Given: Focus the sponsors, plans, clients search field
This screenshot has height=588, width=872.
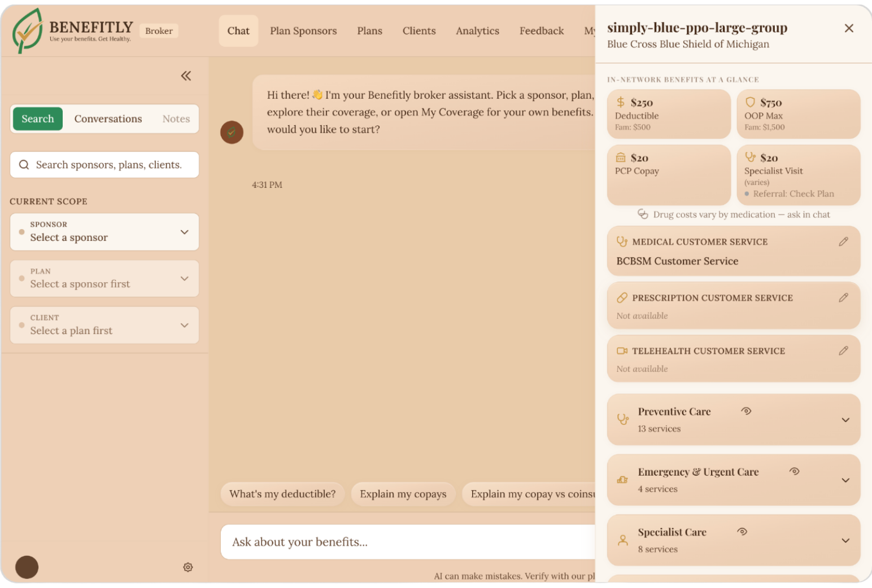Looking at the screenshot, I should point(104,165).
